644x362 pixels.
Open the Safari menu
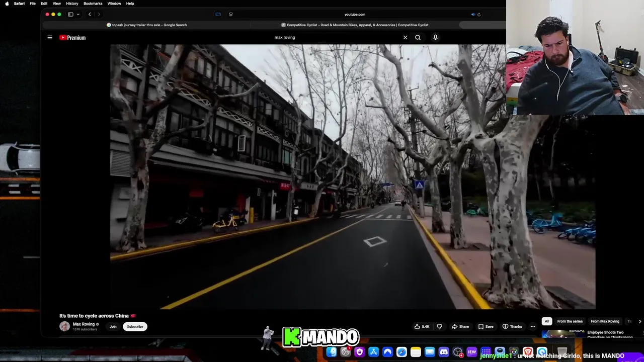click(19, 4)
